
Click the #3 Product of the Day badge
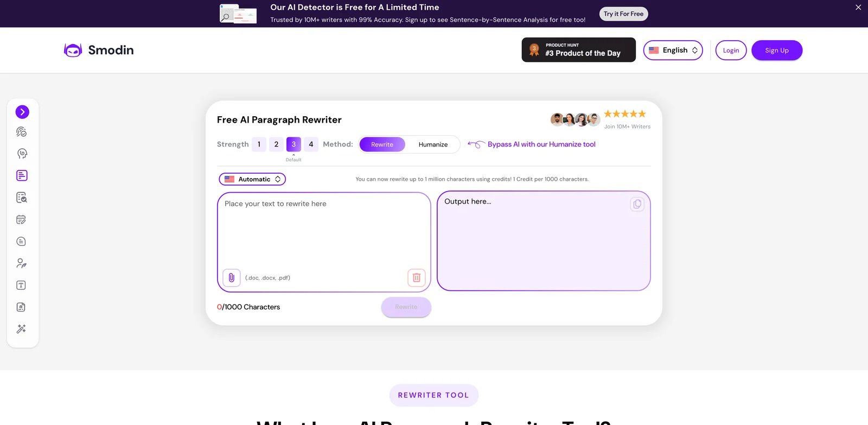pyautogui.click(x=579, y=50)
